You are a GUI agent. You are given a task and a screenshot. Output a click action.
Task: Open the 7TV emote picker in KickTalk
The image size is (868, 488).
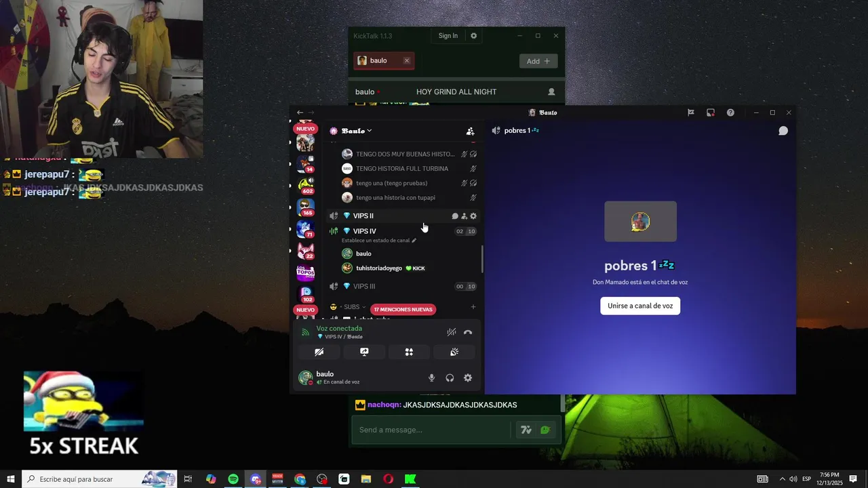pyautogui.click(x=526, y=430)
